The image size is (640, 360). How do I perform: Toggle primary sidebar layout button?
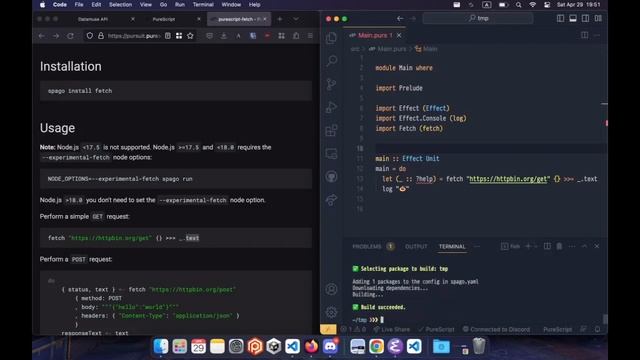click(x=560, y=18)
